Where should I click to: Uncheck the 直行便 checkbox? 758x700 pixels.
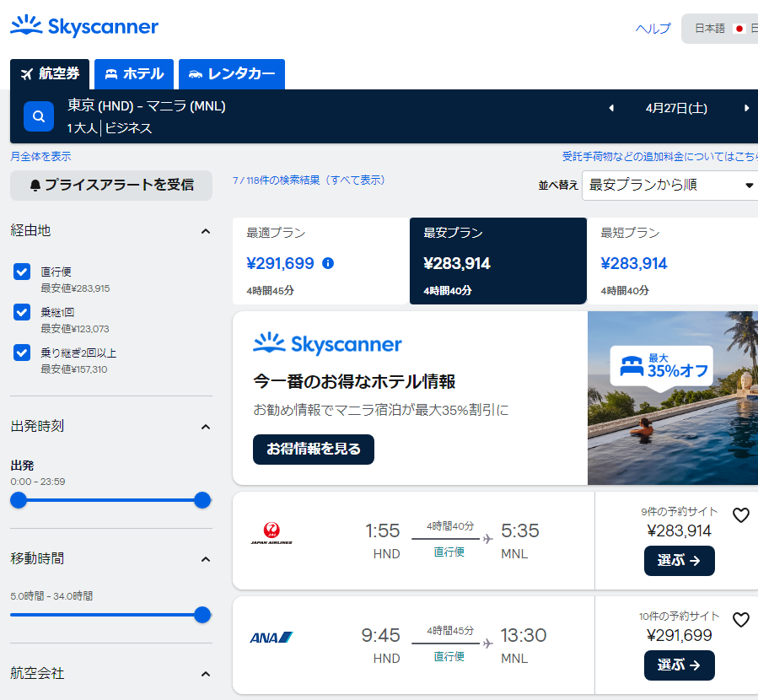22,272
